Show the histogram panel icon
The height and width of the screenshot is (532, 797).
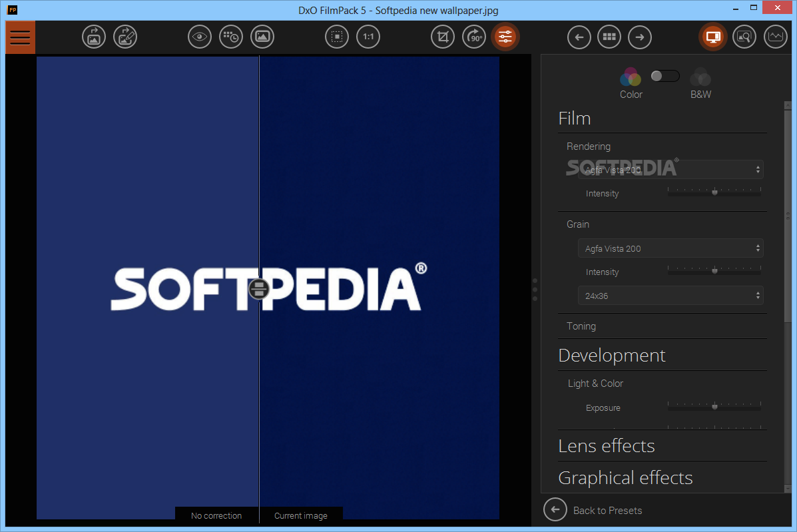tap(775, 37)
